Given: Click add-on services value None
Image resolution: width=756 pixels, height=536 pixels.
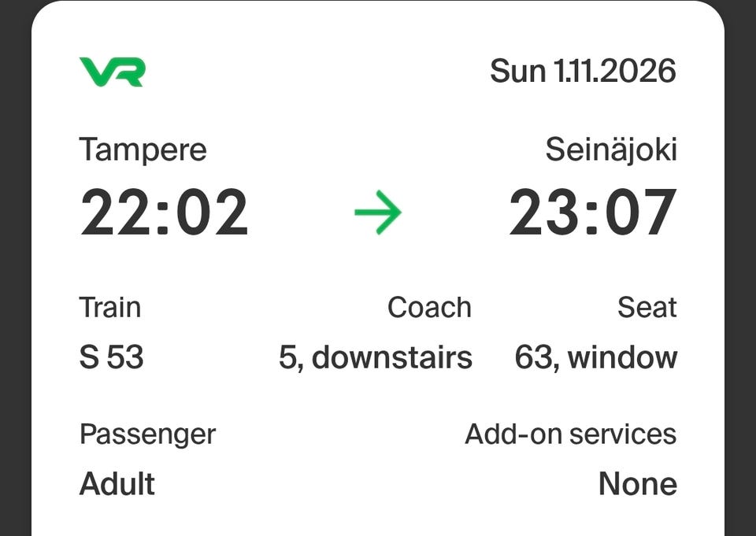Looking at the screenshot, I should tap(637, 483).
